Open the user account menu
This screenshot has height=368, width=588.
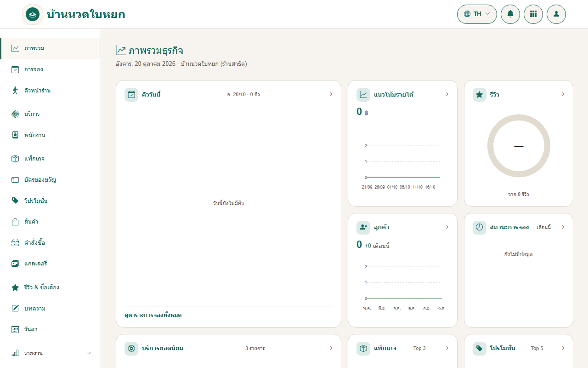pos(556,14)
